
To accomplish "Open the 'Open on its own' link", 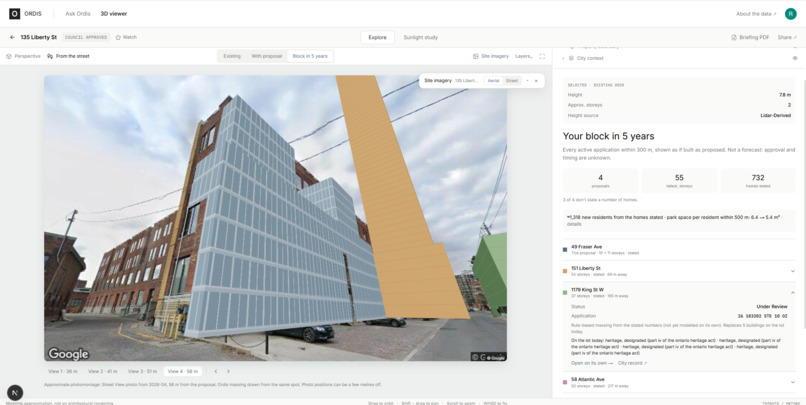I will click(592, 363).
